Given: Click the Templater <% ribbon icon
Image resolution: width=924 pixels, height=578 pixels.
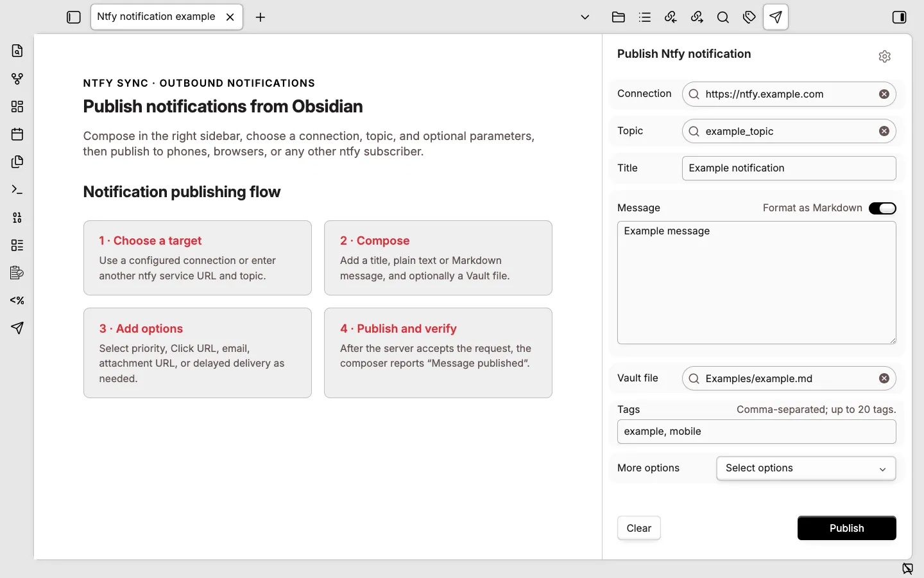Looking at the screenshot, I should (x=17, y=301).
